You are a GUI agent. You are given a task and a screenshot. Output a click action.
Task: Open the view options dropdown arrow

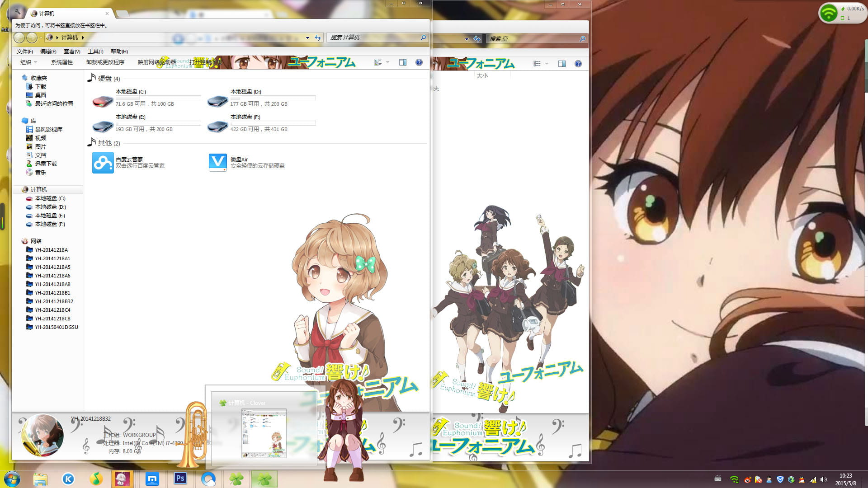(387, 62)
